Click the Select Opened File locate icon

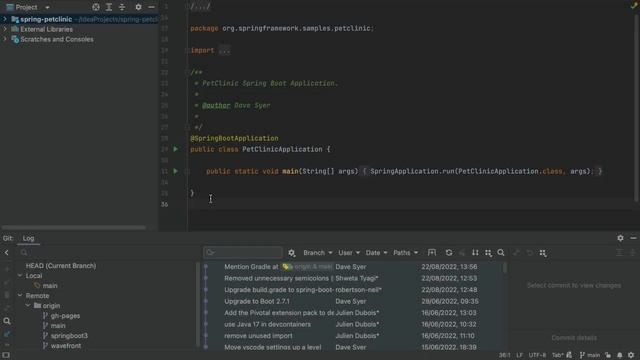pos(96,7)
